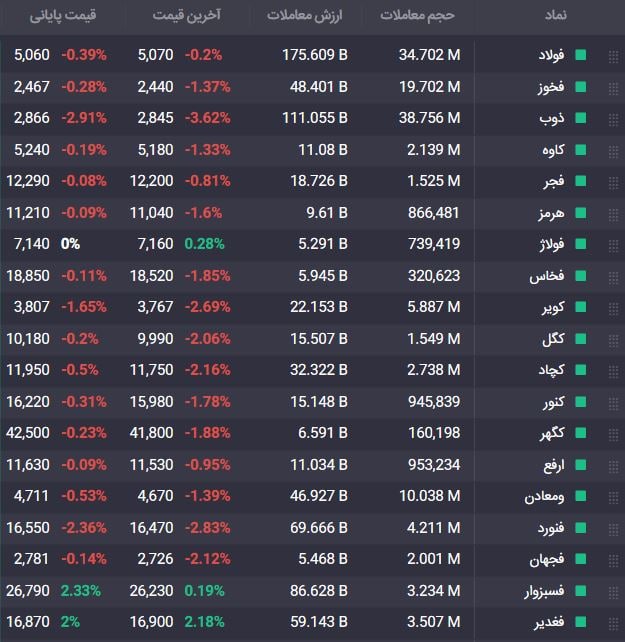Click the green status square beside هرمز
Screen dimensions: 625x642
pyautogui.click(x=580, y=213)
